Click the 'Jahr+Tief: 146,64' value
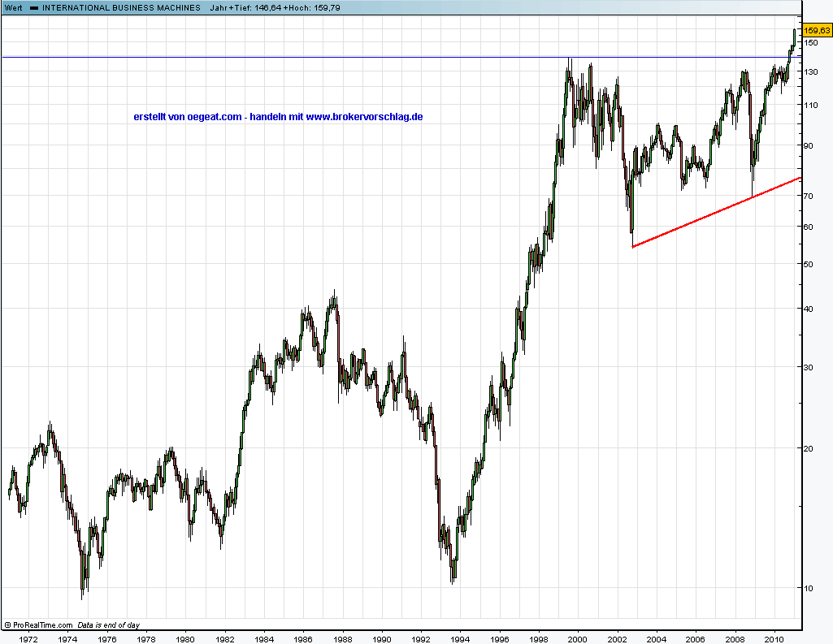Viewport: 833px width, 644px height. pyautogui.click(x=245, y=8)
